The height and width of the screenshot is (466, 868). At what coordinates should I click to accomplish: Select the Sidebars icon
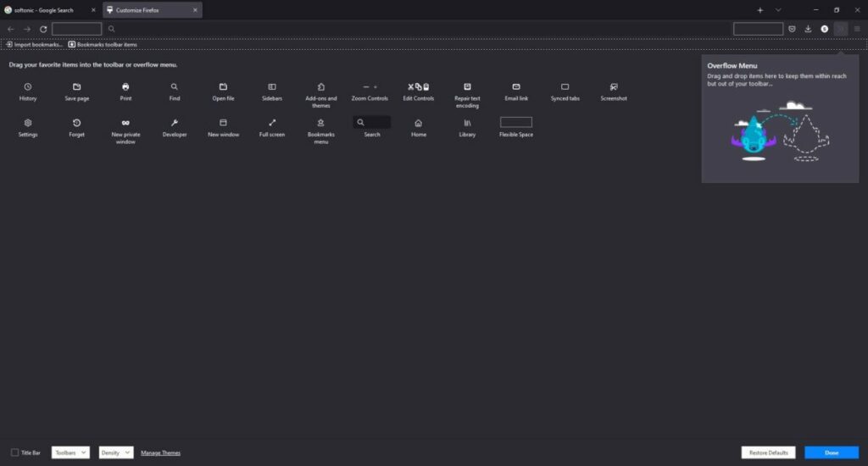pyautogui.click(x=272, y=86)
